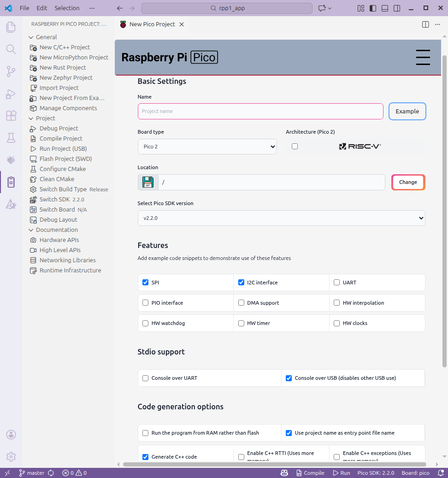Select Switch Build Type Release item
This screenshot has width=448, height=478.
point(74,189)
